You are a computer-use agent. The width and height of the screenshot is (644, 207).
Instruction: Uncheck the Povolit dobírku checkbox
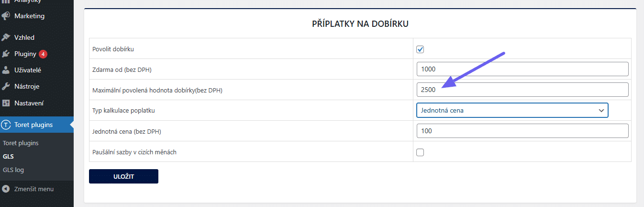tap(420, 49)
